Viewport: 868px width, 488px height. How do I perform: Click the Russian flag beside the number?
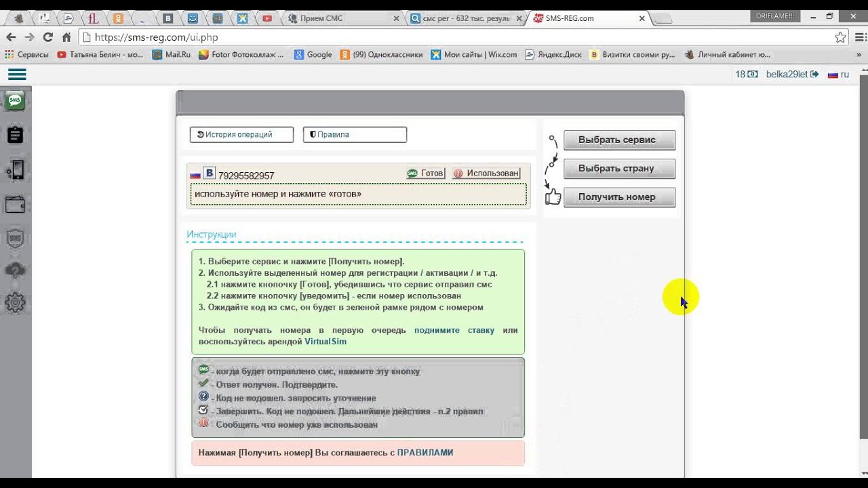coord(195,175)
